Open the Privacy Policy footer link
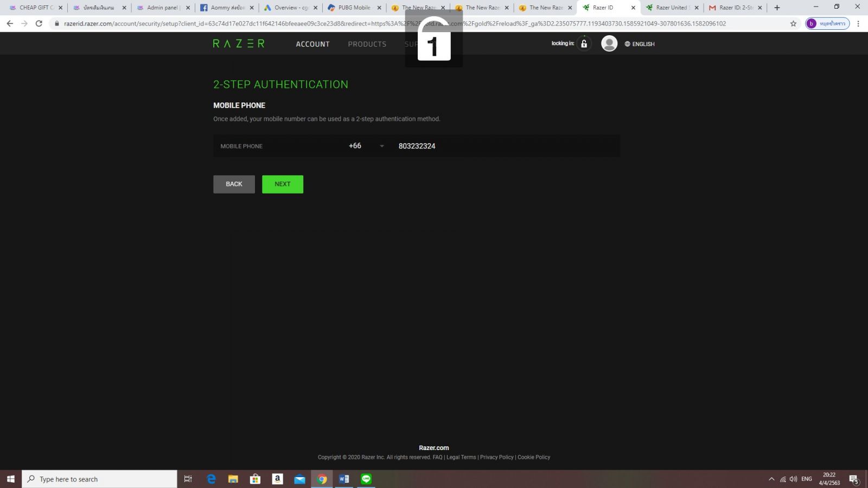868x488 pixels. (x=496, y=457)
